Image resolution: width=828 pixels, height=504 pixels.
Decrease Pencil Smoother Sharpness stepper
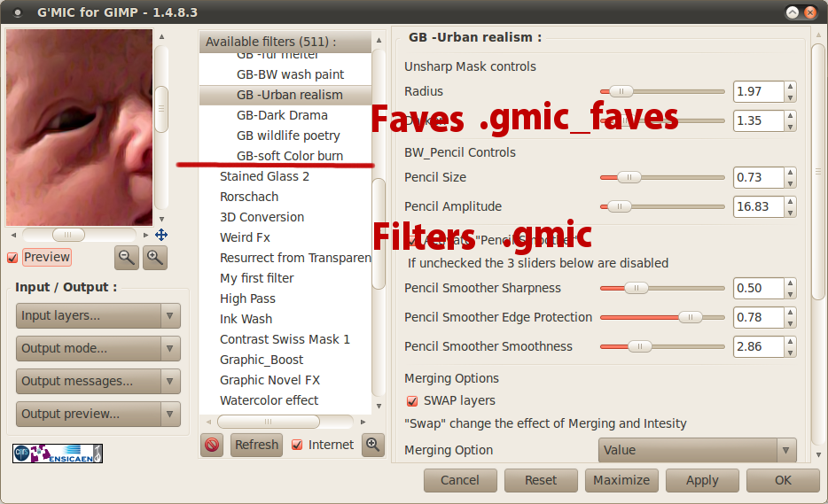[790, 294]
